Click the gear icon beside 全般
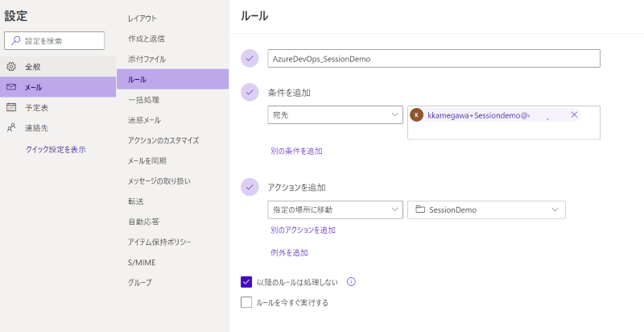This screenshot has height=332, width=644. coord(11,67)
